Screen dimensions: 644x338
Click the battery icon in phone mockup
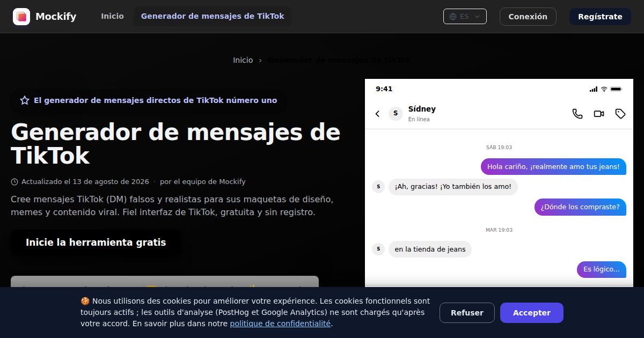[x=616, y=89]
